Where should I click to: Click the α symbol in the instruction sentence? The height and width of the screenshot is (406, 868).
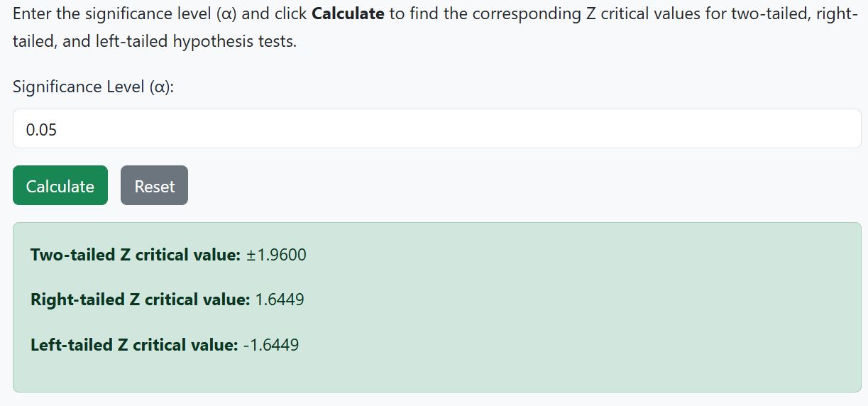tap(226, 14)
